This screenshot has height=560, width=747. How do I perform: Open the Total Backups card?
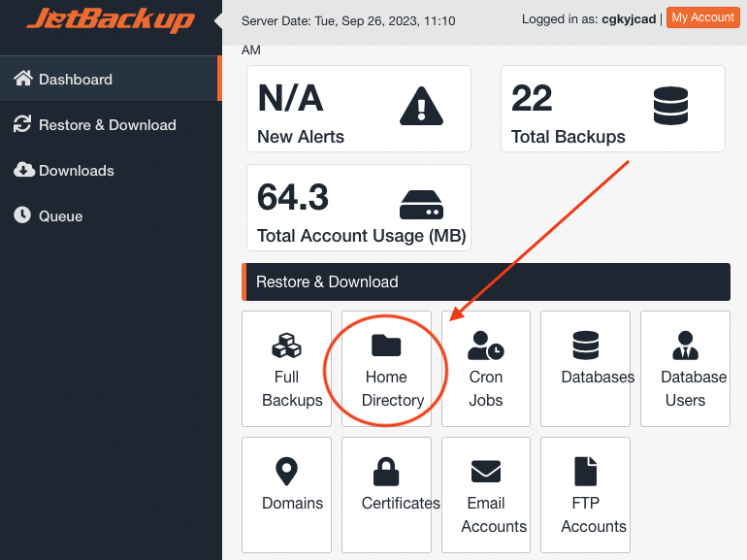(613, 109)
